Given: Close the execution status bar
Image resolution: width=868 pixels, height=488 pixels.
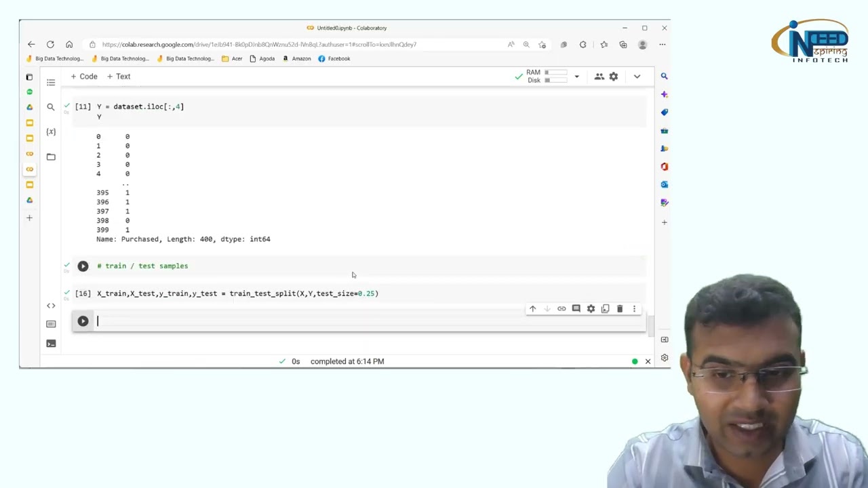Looking at the screenshot, I should 648,361.
